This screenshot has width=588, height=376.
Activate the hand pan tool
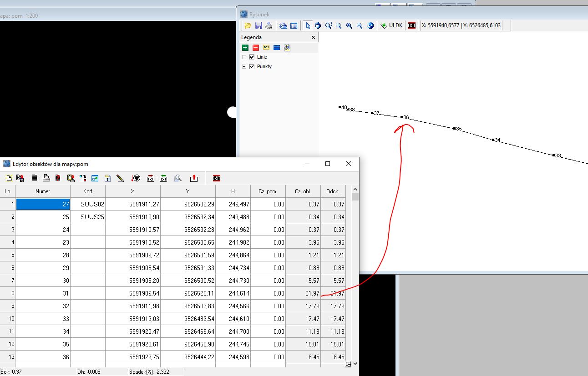(x=318, y=25)
